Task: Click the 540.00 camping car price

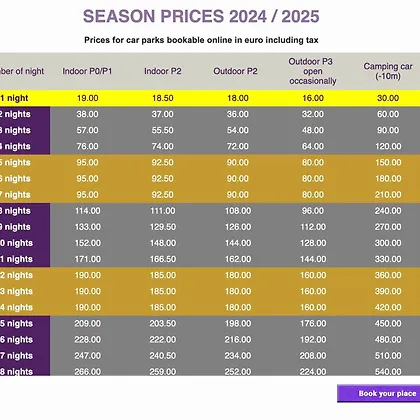Action: (x=388, y=371)
